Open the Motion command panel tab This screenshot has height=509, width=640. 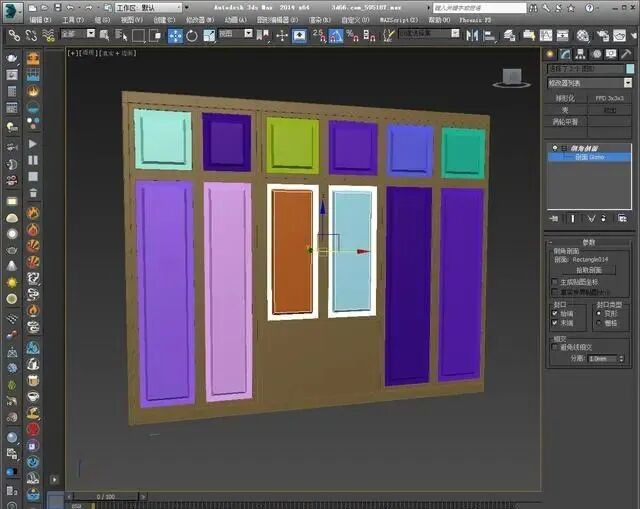[x=596, y=54]
